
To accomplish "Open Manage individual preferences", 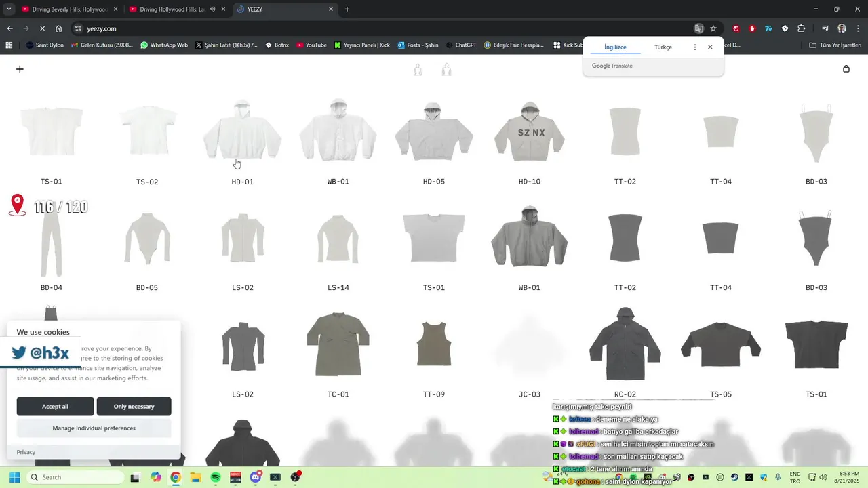I will 94,428.
